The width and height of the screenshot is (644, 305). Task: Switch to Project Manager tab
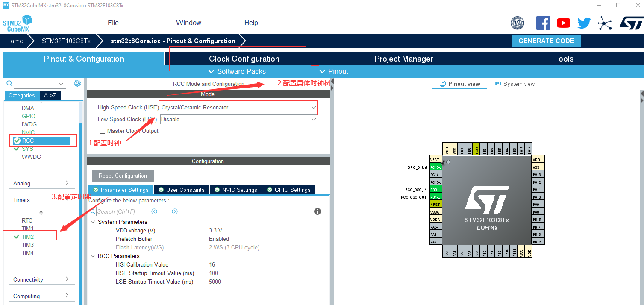[404, 59]
